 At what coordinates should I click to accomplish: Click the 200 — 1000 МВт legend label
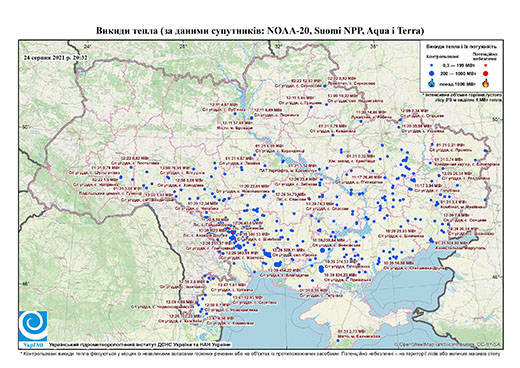pos(457,73)
